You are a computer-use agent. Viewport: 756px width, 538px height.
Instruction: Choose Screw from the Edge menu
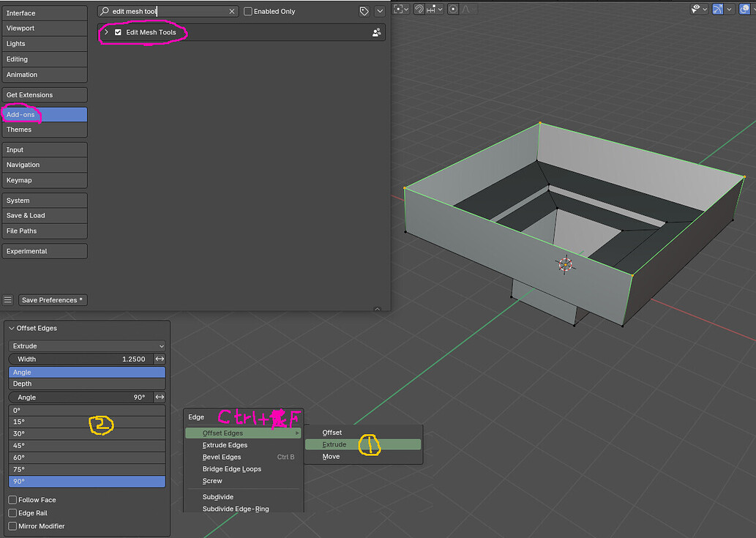coord(243,481)
